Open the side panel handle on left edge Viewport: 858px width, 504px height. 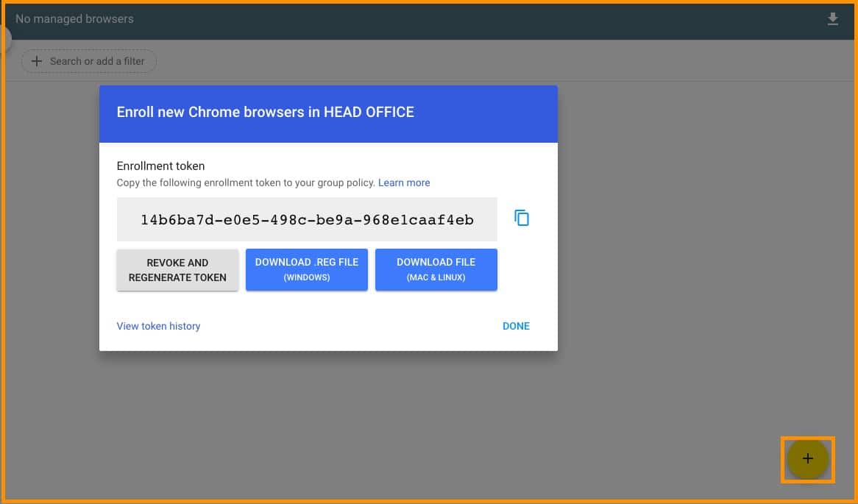click(x=5, y=40)
